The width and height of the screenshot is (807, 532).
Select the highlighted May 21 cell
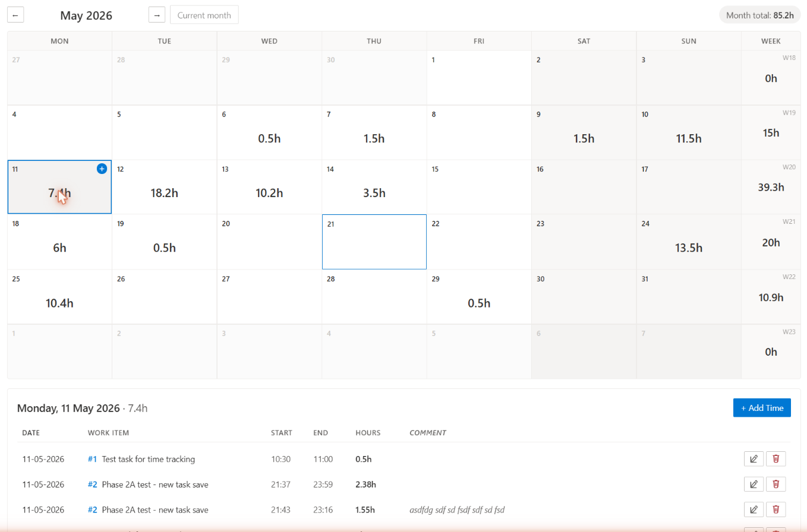[x=374, y=242]
